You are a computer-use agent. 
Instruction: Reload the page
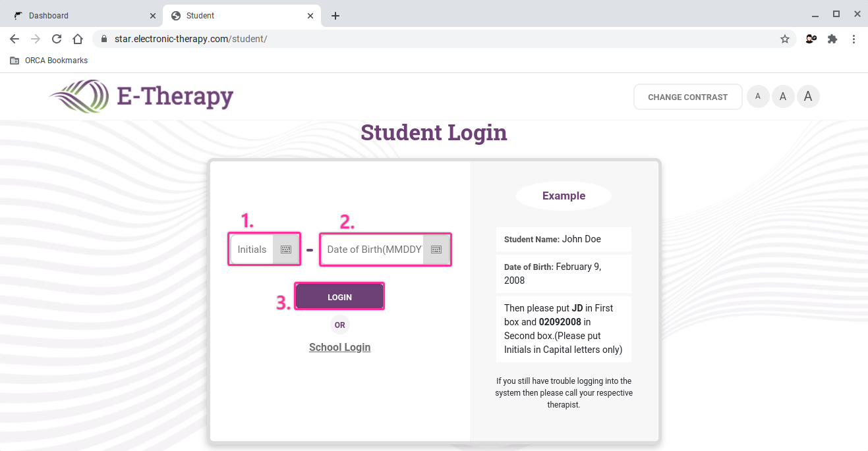tap(57, 39)
